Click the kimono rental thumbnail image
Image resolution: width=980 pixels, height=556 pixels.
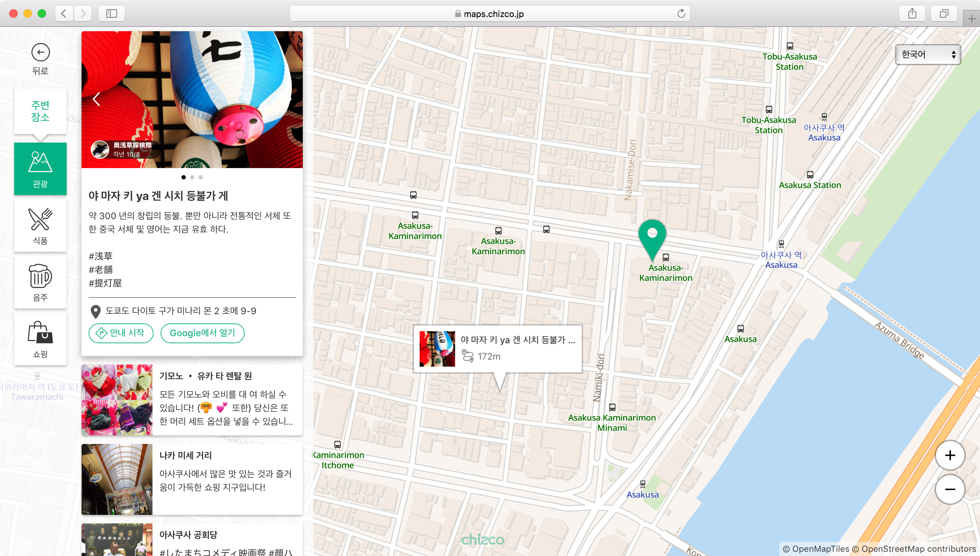pyautogui.click(x=117, y=400)
